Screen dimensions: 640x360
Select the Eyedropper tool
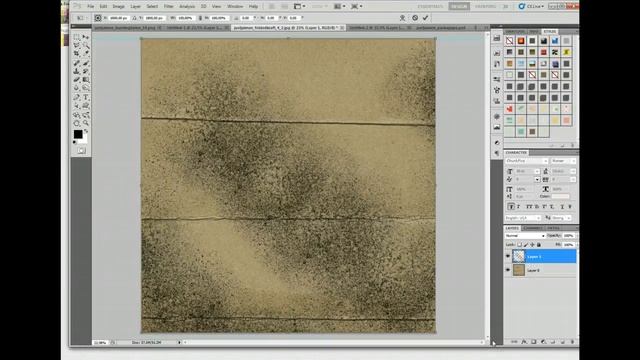86,53
